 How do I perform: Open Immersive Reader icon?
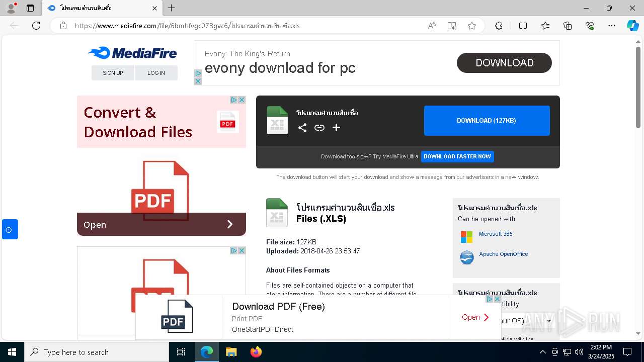click(452, 26)
